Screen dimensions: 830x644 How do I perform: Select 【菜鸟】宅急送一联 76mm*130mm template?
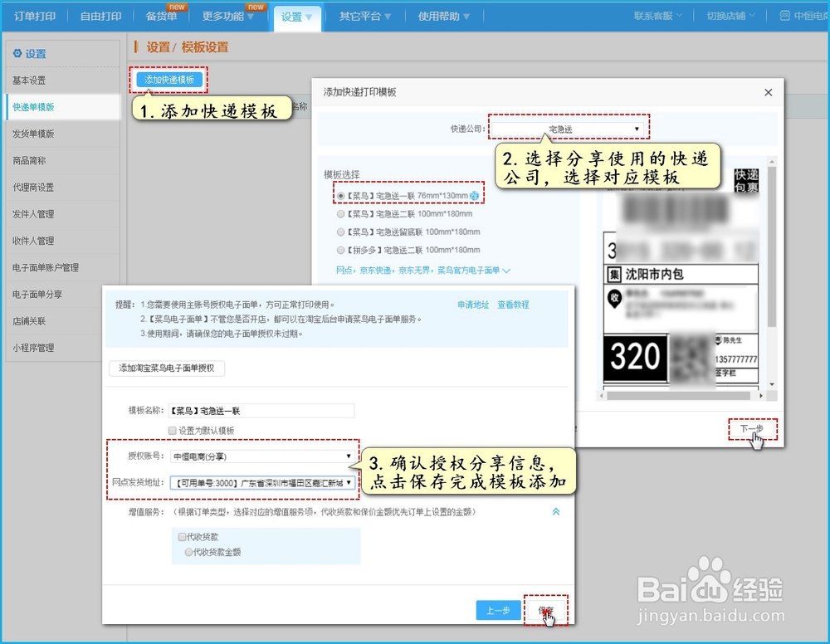(340, 196)
